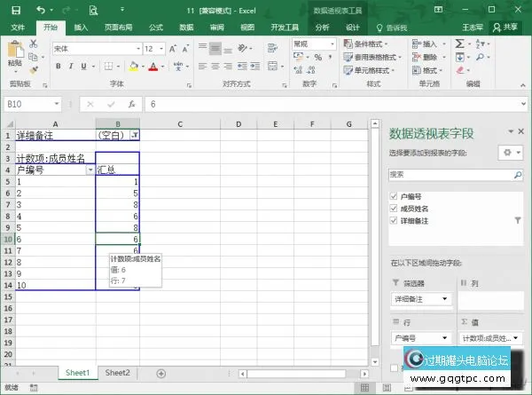Toggle the 详细备注 field checkbox
This screenshot has height=395, width=532.
tap(394, 219)
